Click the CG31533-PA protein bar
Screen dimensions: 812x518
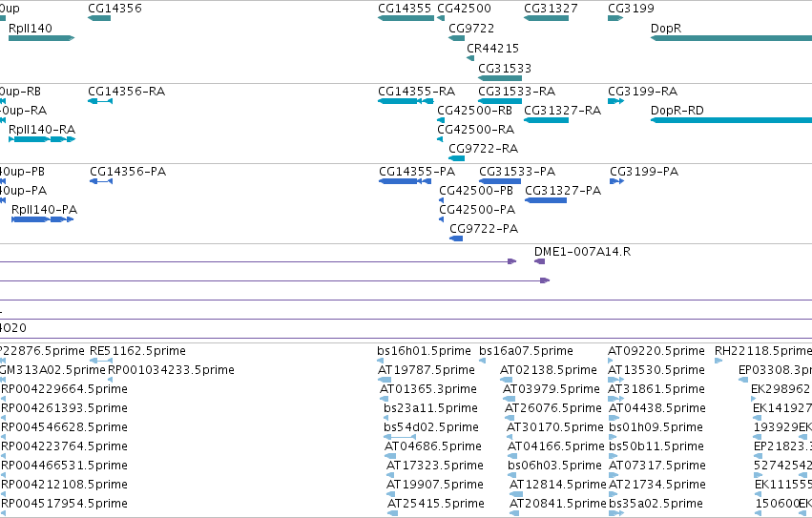[500, 181]
